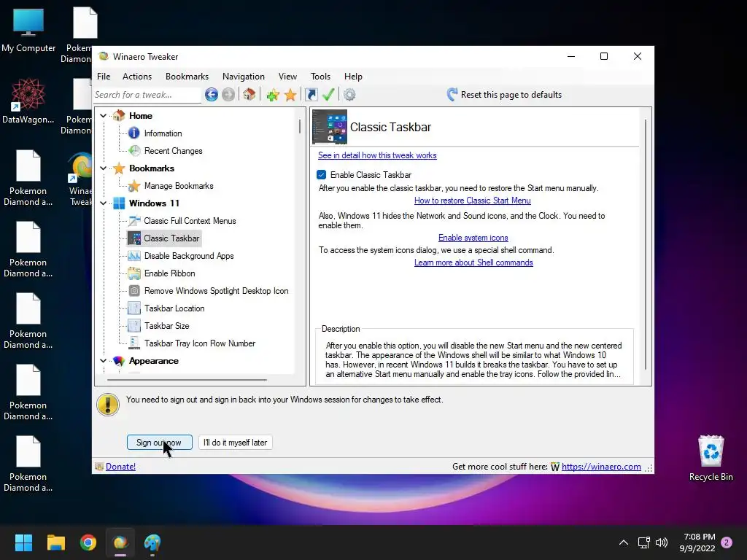Image resolution: width=747 pixels, height=560 pixels.
Task: Click the right pane vertical scrollbar
Action: tap(646, 245)
